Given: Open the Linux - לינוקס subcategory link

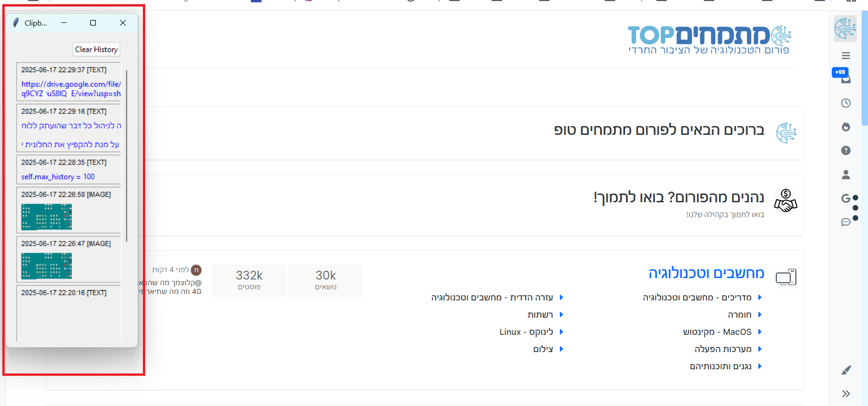Looking at the screenshot, I should point(526,332).
